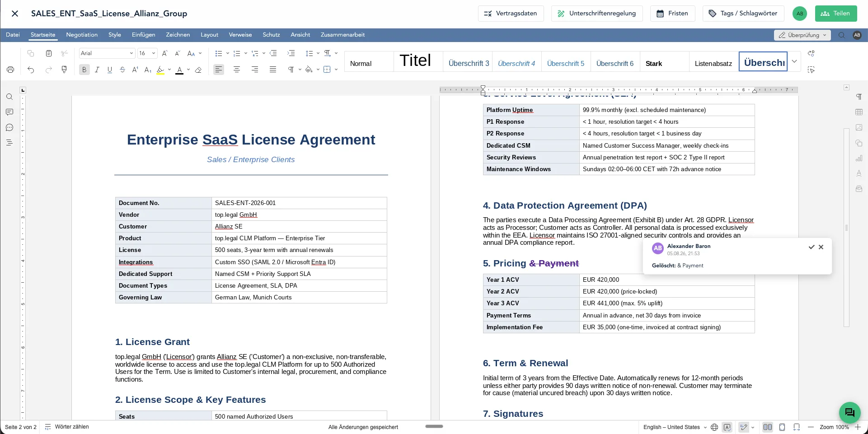
Task: Fit document to page
Action: click(782, 427)
